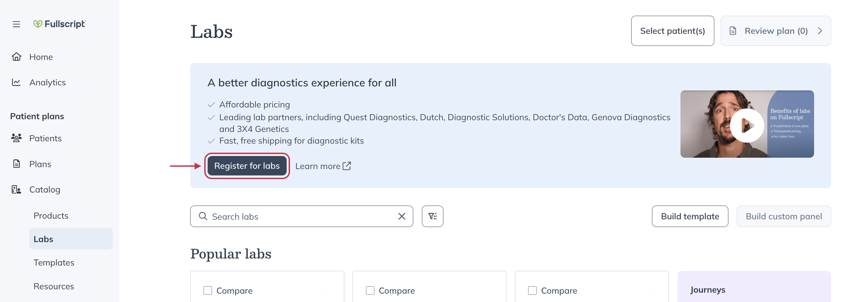This screenshot has height=302, width=868.
Task: Enable Compare on the first popular lab
Action: click(x=207, y=290)
